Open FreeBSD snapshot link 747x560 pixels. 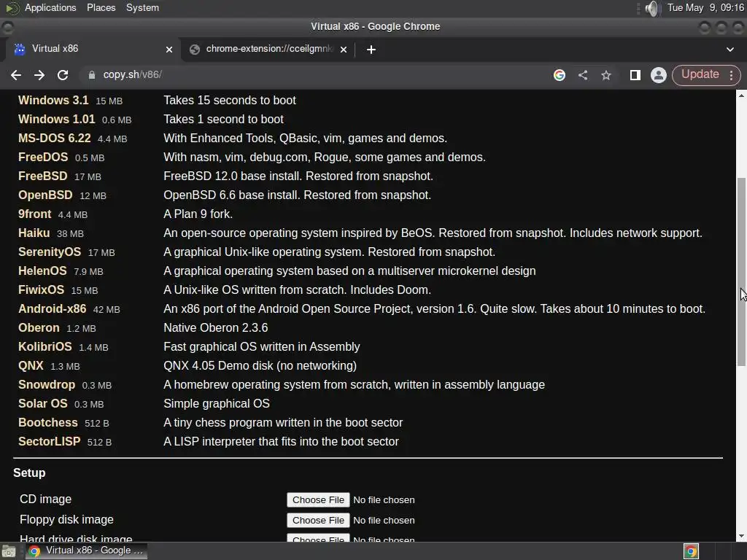[42, 176]
